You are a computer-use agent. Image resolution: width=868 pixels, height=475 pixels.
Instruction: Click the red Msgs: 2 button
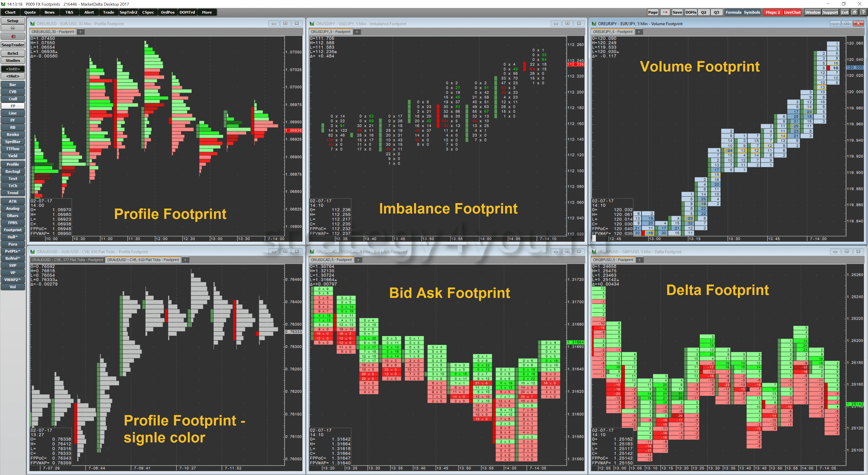(773, 12)
